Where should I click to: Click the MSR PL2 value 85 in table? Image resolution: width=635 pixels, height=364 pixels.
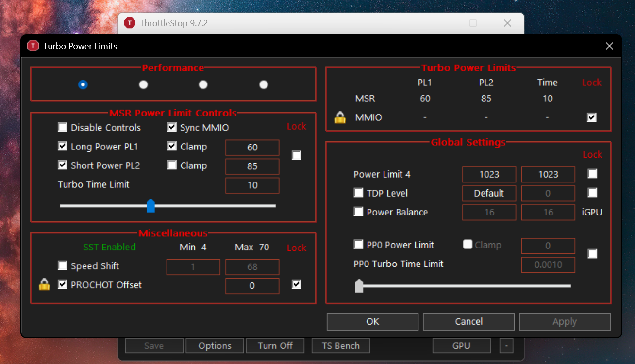click(x=486, y=99)
